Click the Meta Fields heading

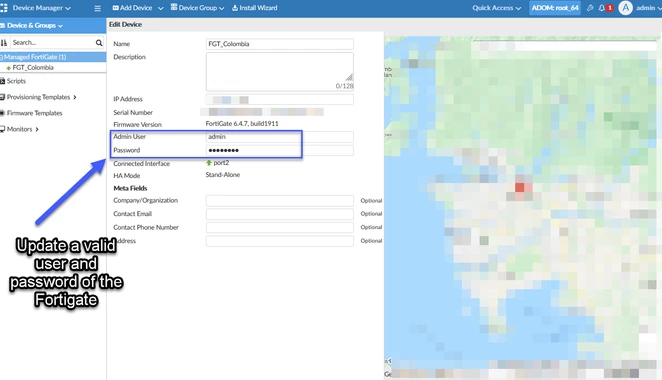coord(130,188)
